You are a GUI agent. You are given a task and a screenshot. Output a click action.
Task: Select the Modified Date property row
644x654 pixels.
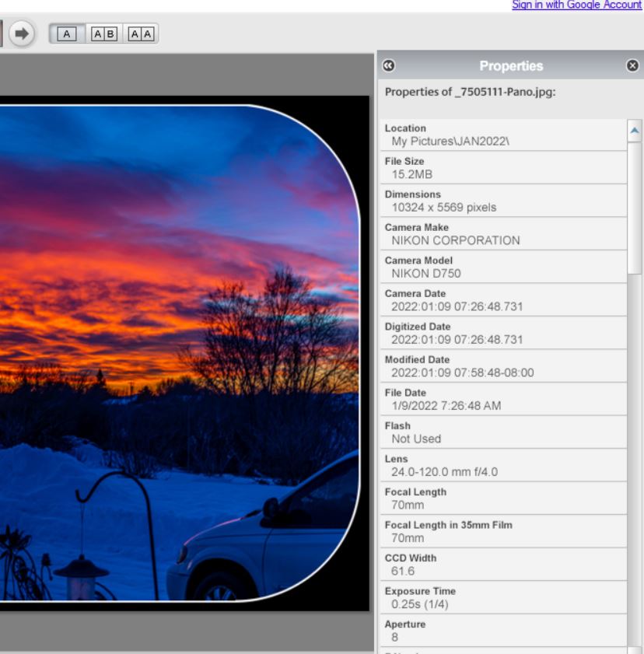[504, 366]
